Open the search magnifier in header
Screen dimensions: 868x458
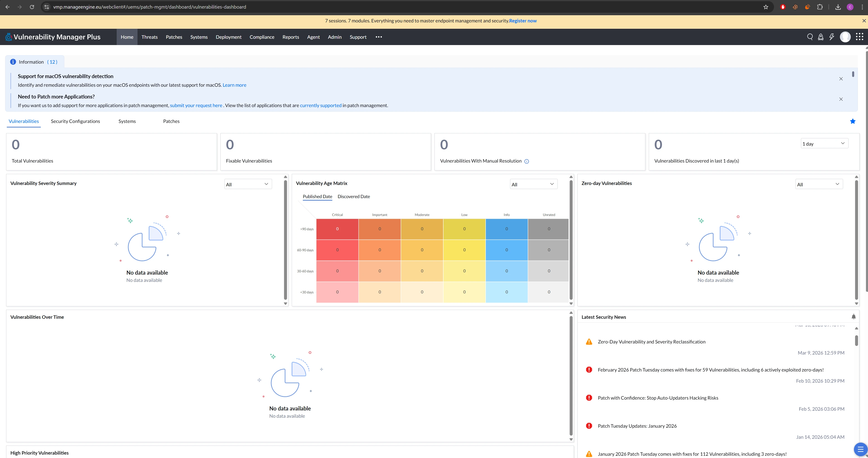pos(810,37)
